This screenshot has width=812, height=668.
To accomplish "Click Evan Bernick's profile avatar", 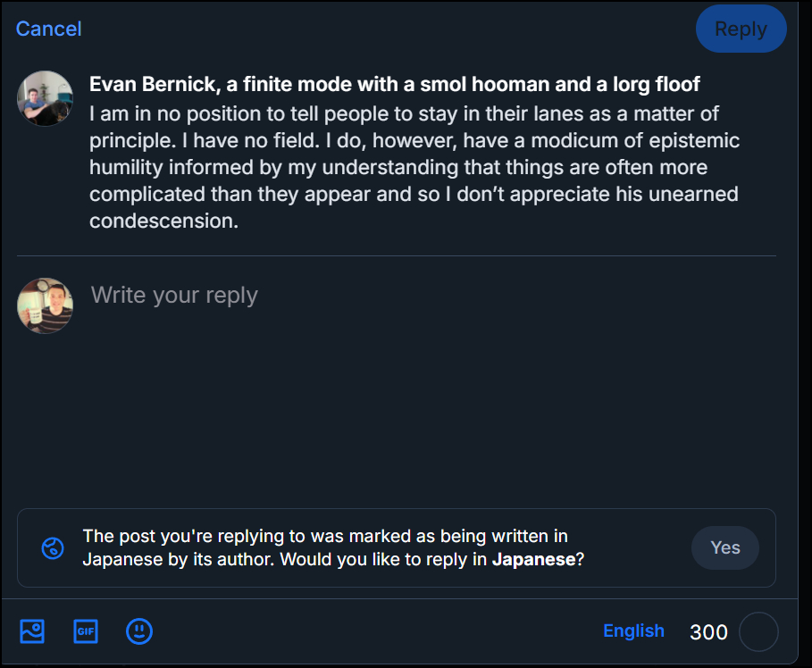I will 45,98.
